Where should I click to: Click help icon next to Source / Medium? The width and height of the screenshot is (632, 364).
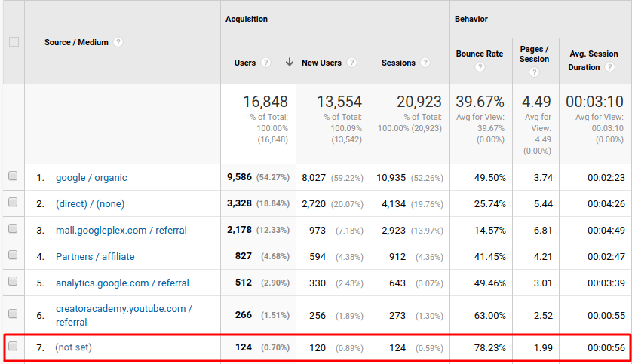(118, 42)
